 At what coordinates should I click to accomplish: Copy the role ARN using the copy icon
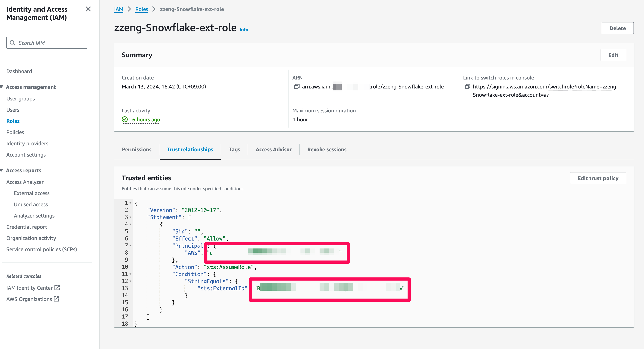pyautogui.click(x=297, y=87)
